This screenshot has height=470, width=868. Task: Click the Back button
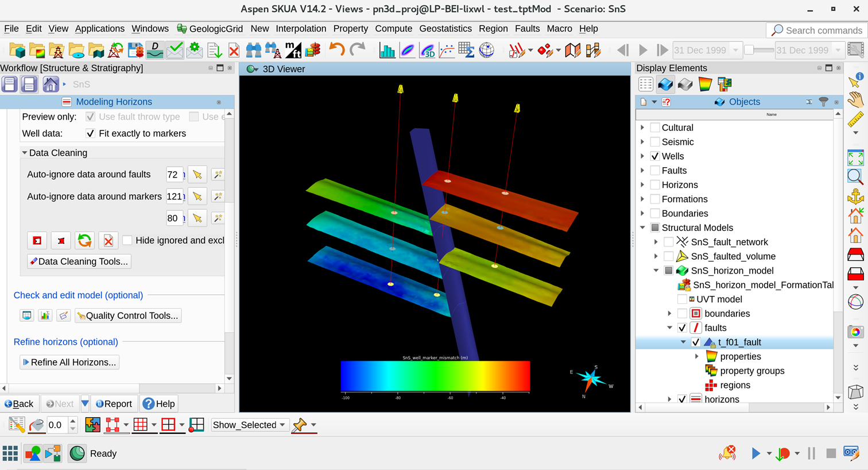coord(20,404)
